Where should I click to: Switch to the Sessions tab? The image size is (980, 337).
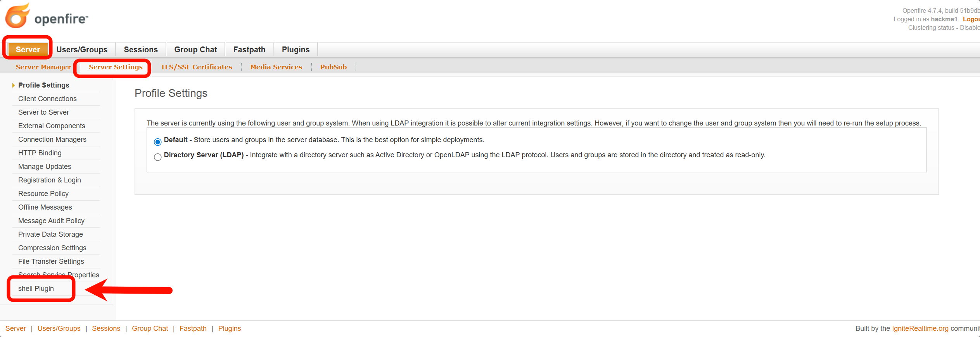click(141, 50)
